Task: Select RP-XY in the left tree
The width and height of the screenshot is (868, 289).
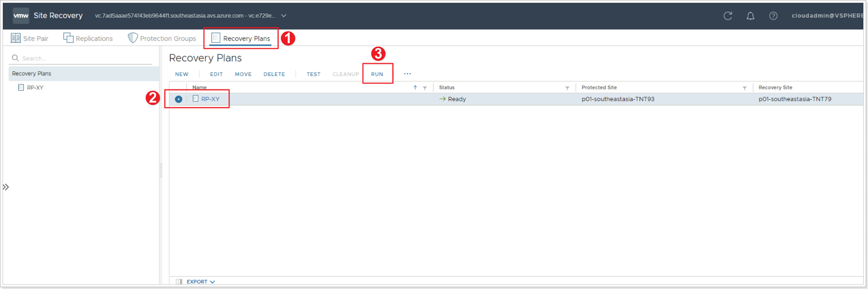Action: coord(35,88)
